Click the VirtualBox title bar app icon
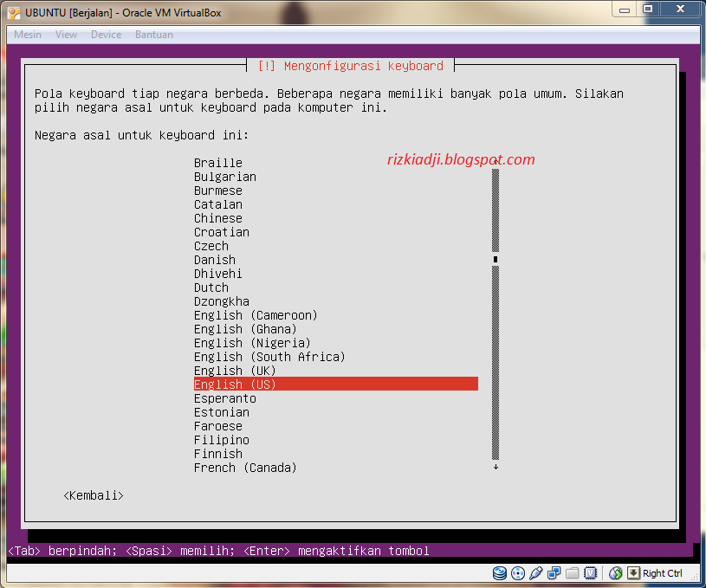Viewport: 706px width, 588px height. coord(15,13)
